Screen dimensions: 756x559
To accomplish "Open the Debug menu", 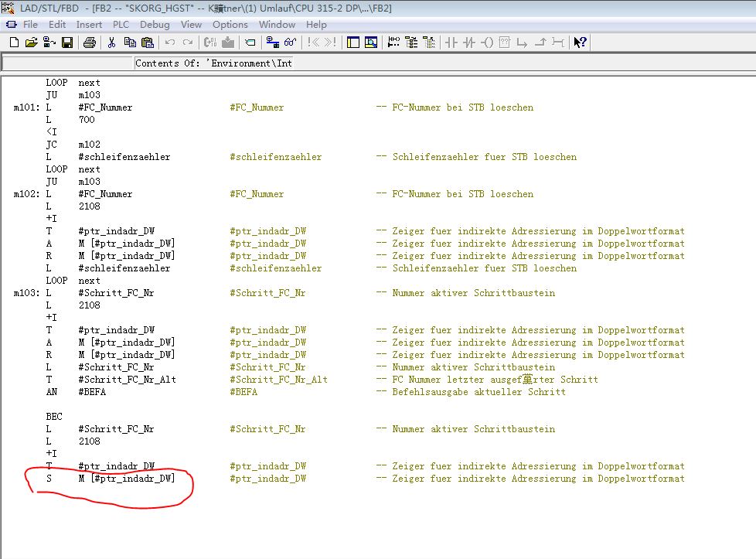I will 155,24.
